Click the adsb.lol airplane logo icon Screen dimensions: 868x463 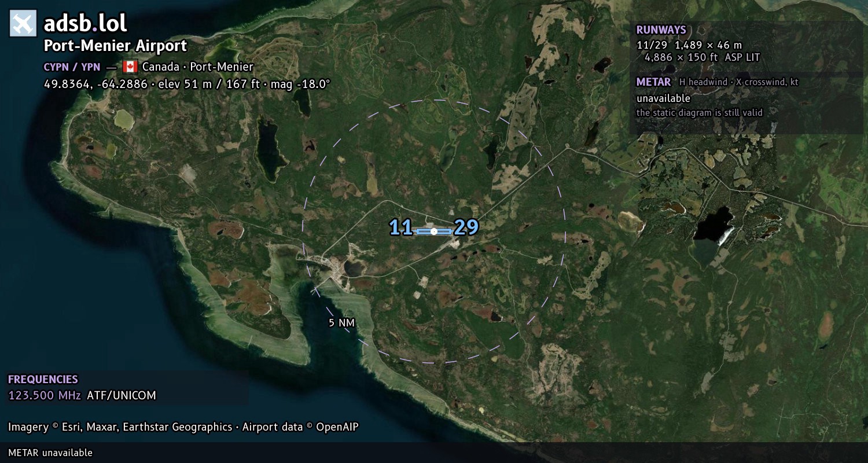[23, 23]
